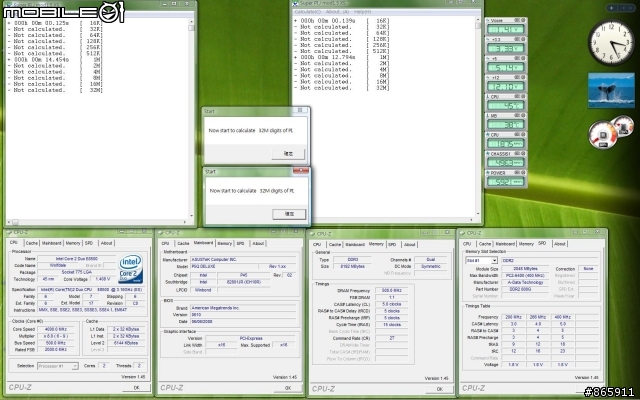The height and width of the screenshot is (400, 640).
Task: Click the POWER fan sensor's rightmost round icon
Action: pyautogui.click(x=523, y=173)
